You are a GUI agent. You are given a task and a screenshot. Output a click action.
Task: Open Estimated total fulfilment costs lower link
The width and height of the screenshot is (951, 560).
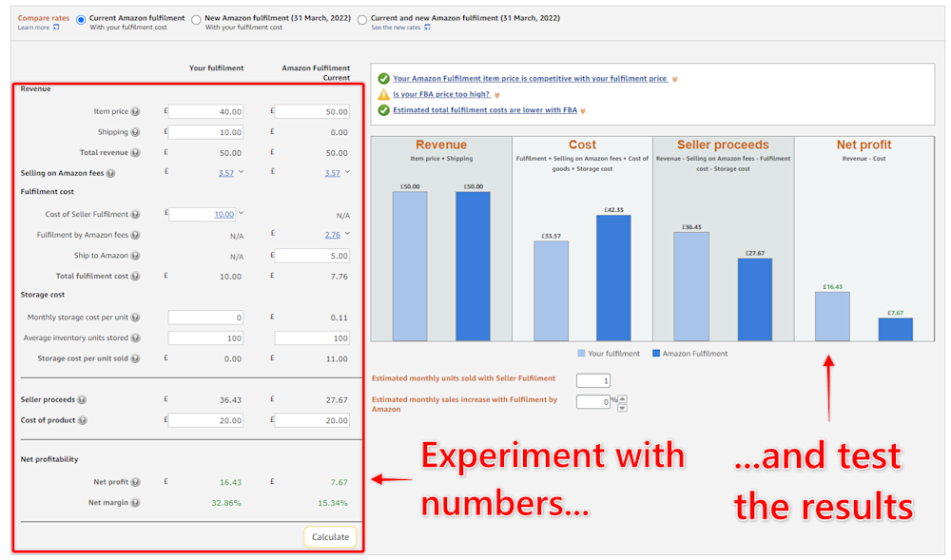pyautogui.click(x=485, y=110)
